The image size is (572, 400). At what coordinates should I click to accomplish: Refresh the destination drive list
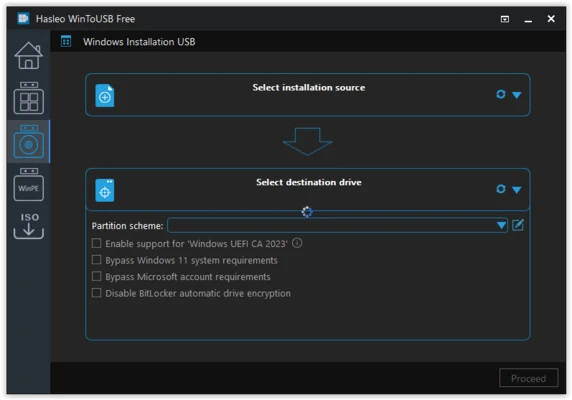[x=500, y=189]
